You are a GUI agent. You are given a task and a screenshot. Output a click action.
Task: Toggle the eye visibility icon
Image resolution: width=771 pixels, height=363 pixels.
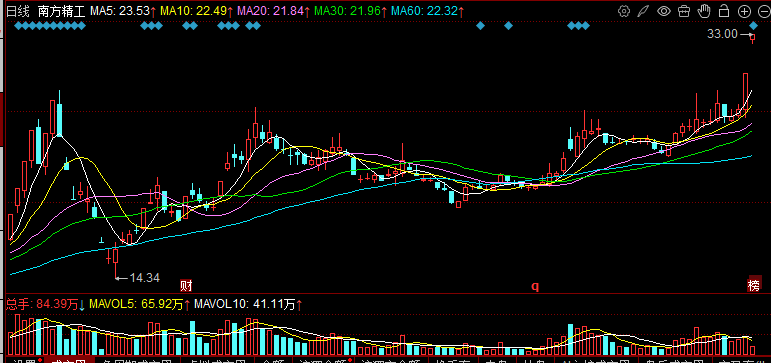point(664,11)
